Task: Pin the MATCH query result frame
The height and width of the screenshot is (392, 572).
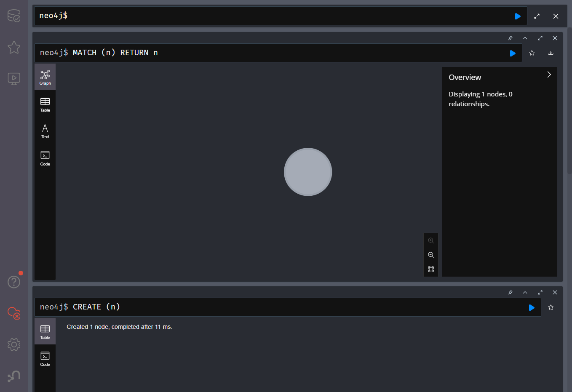Action: click(x=510, y=38)
